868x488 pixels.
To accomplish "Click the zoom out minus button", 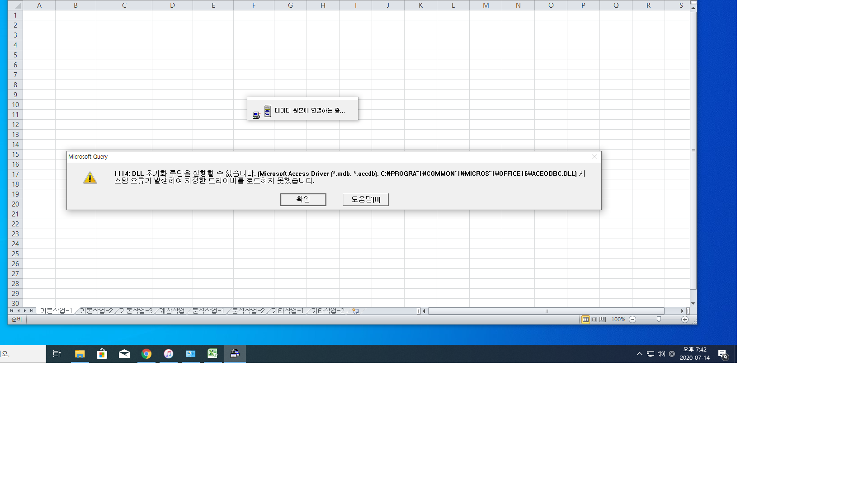I will pyautogui.click(x=632, y=319).
